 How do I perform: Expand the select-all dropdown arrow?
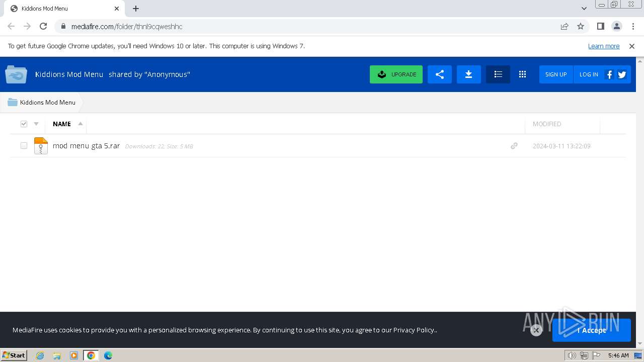[x=36, y=124]
